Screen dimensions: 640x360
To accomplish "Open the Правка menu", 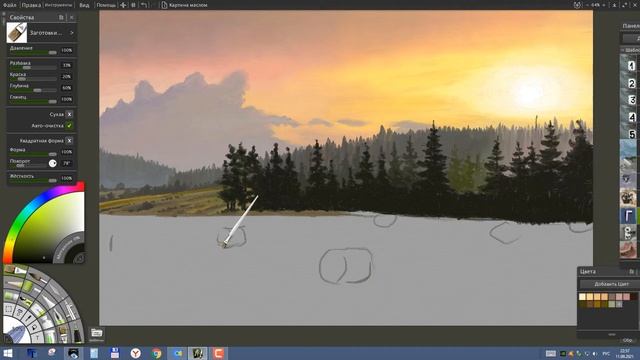I will pos(31,5).
